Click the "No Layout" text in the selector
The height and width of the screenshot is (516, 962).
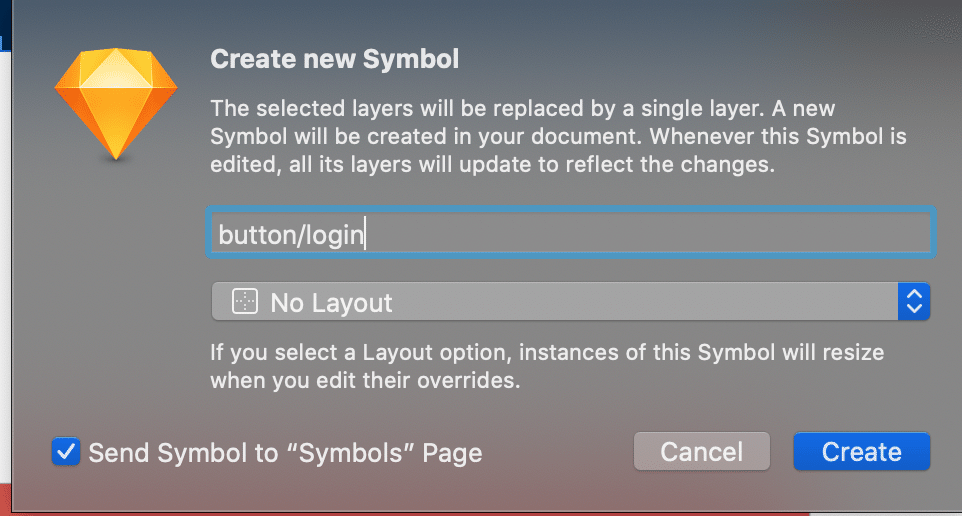tap(332, 302)
